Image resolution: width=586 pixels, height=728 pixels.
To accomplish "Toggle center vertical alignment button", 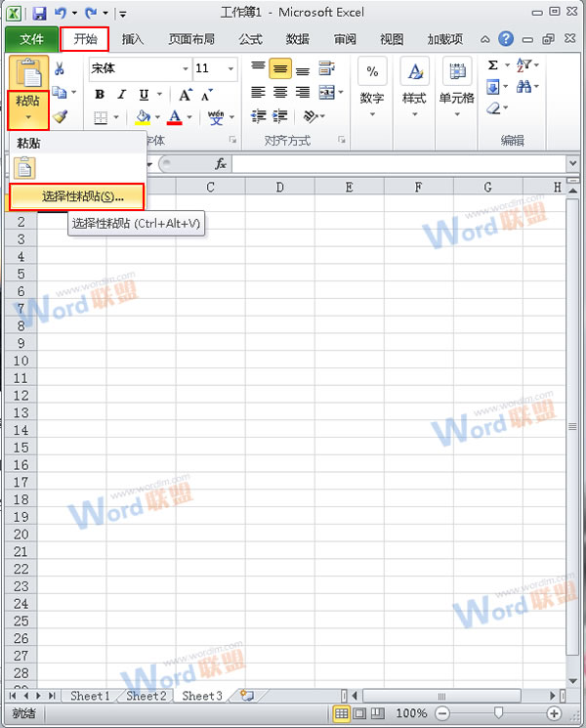I will pyautogui.click(x=280, y=69).
